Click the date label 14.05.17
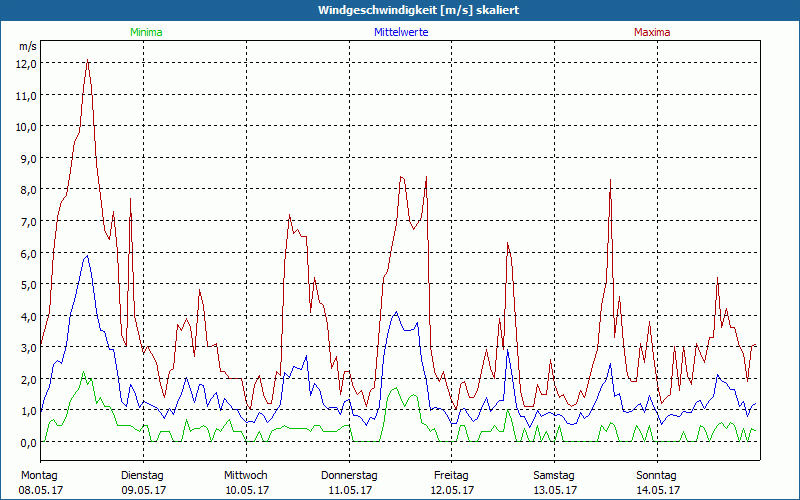800x500 pixels. pos(657,490)
